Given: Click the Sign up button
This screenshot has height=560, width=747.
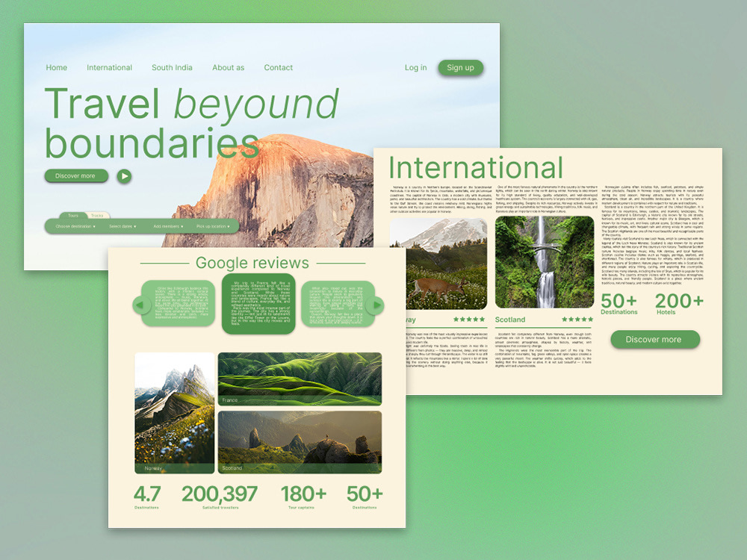Looking at the screenshot, I should click(x=460, y=68).
